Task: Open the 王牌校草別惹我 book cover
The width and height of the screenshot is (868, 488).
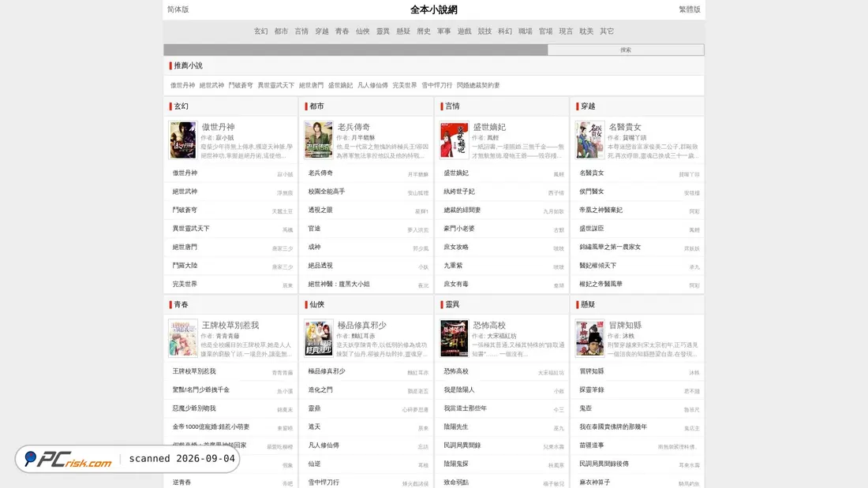Action: tap(183, 338)
